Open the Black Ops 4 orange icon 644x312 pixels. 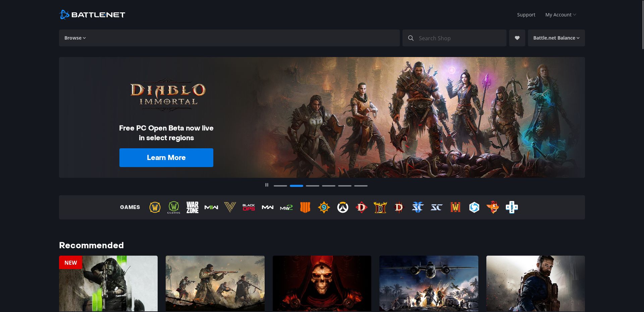[x=305, y=207]
